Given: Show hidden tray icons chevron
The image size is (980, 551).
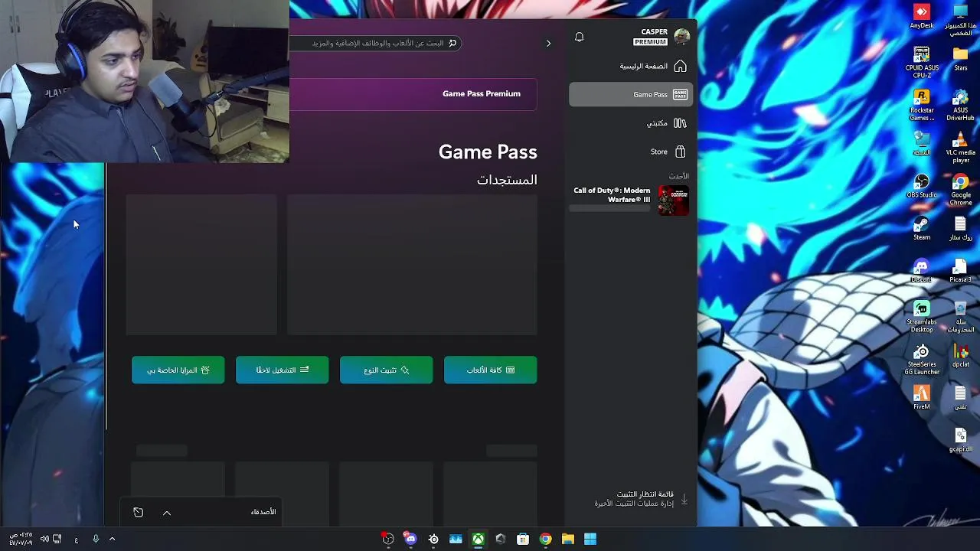Looking at the screenshot, I should (112, 540).
